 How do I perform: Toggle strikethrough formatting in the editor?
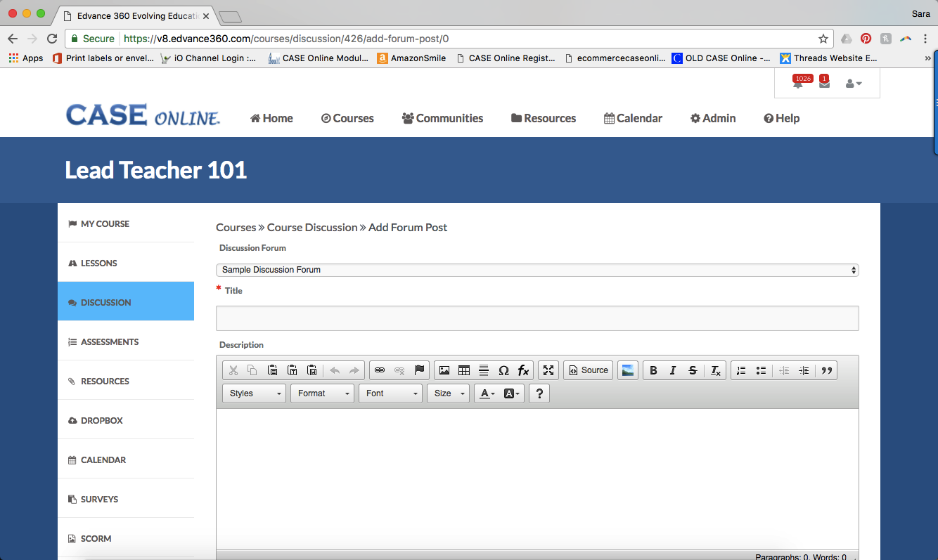click(693, 370)
